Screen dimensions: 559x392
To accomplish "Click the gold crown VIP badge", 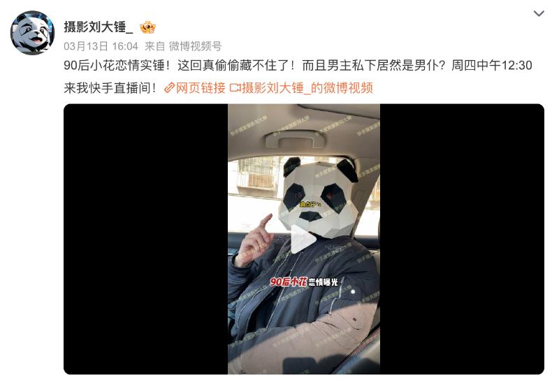I will (x=147, y=27).
